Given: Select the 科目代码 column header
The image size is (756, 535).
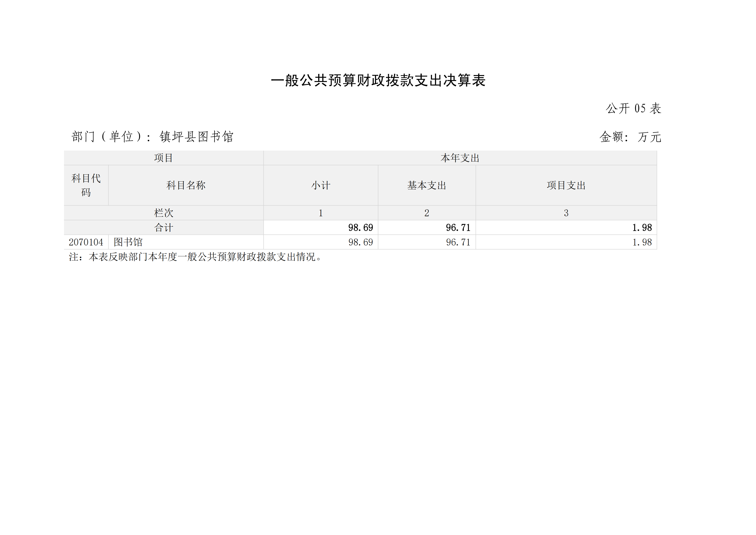Looking at the screenshot, I should 86,185.
